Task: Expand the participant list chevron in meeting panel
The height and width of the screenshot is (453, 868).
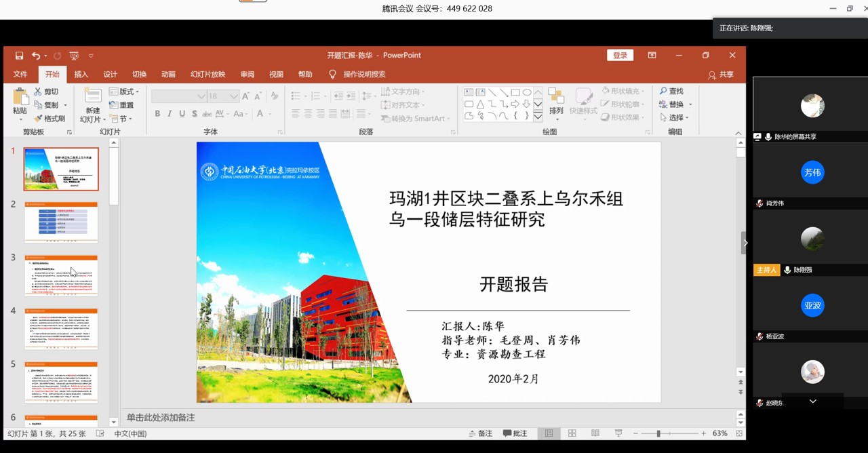Action: [812, 401]
